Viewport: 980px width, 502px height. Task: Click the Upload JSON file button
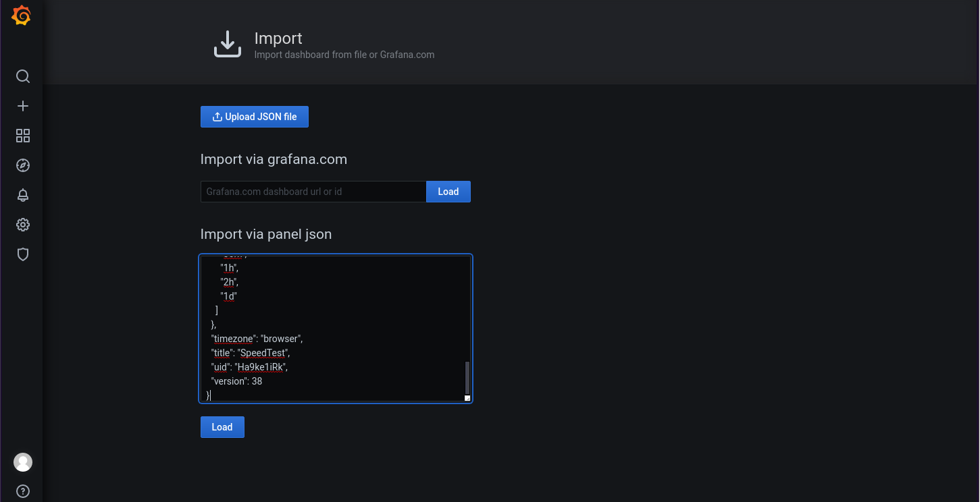click(x=255, y=117)
